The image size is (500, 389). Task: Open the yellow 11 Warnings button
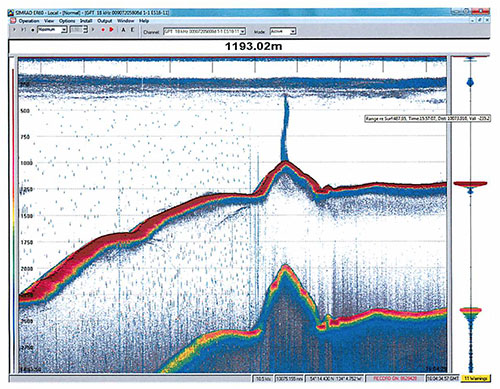[x=476, y=378]
